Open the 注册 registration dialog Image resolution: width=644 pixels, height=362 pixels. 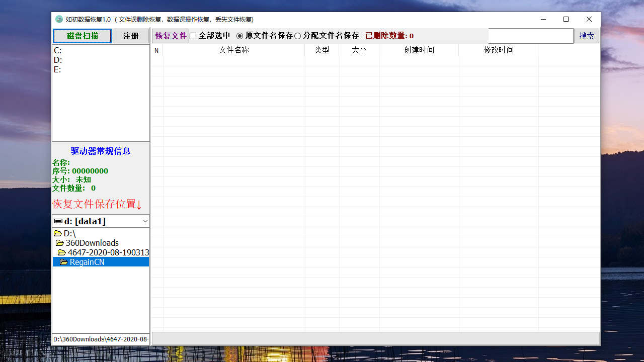pyautogui.click(x=130, y=36)
